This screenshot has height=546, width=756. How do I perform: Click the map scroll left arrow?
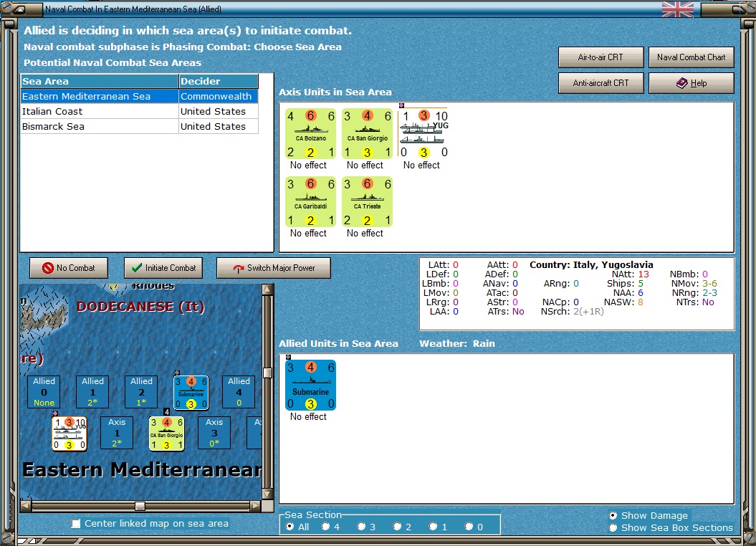pos(26,506)
